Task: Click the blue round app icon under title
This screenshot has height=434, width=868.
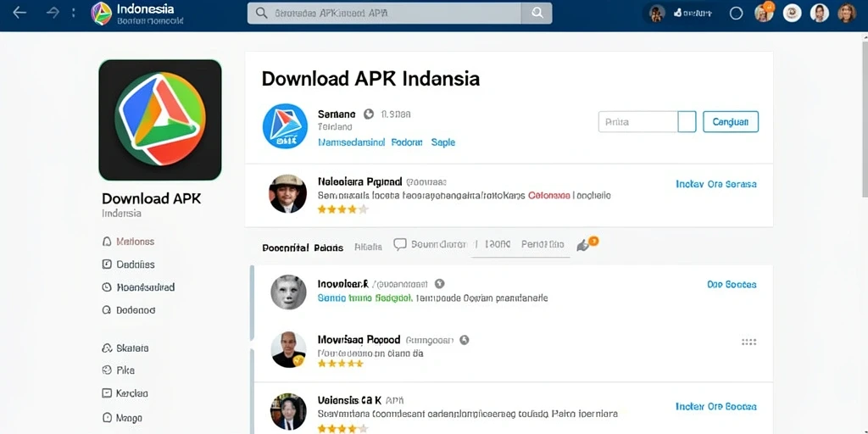Action: coord(285,126)
